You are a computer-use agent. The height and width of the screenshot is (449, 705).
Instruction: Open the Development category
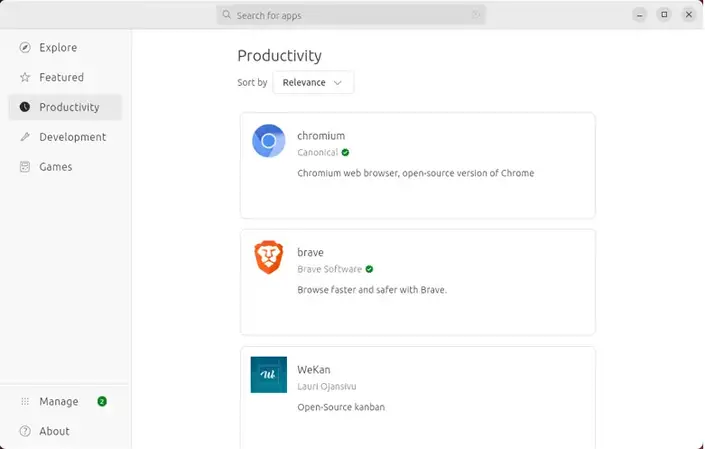coord(65,137)
